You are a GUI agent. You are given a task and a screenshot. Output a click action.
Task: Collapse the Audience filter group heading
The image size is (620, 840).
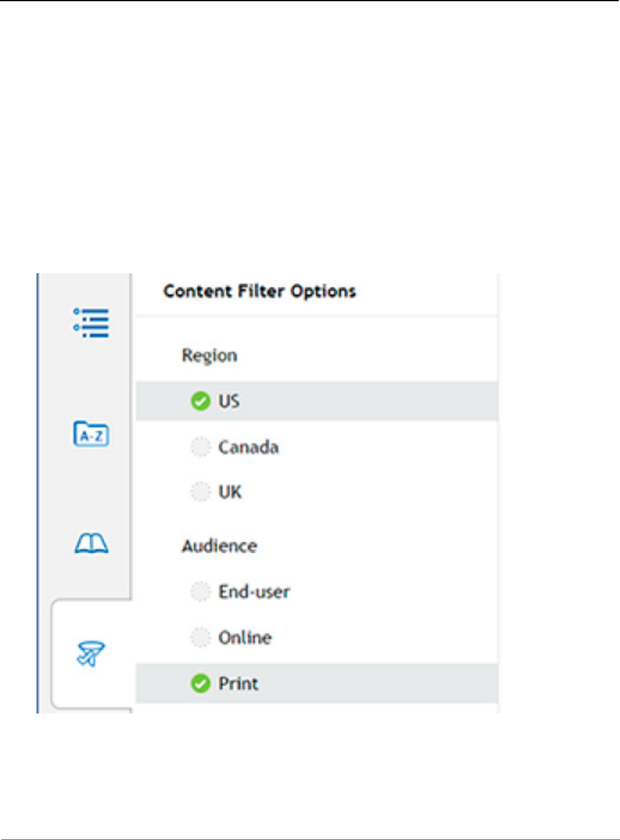point(219,546)
